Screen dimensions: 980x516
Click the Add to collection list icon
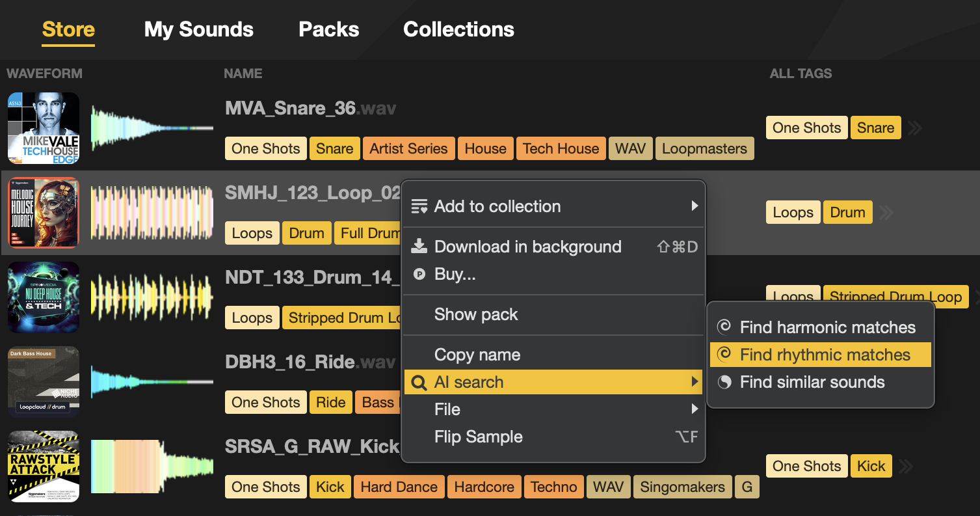click(x=419, y=206)
